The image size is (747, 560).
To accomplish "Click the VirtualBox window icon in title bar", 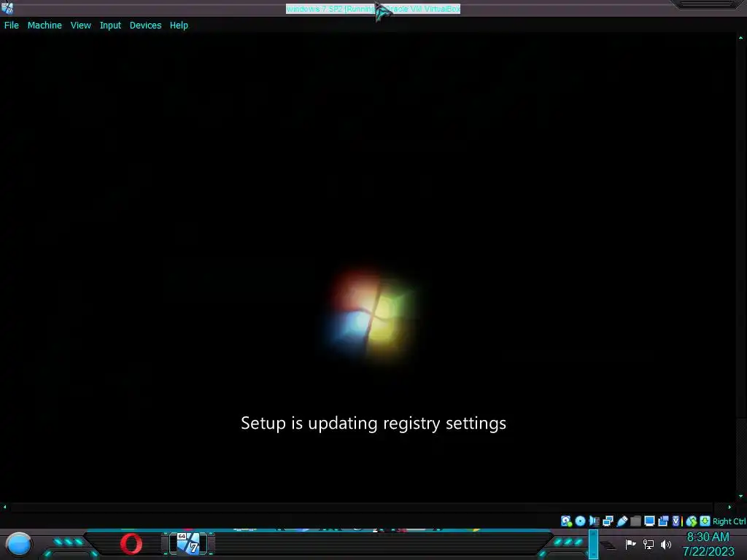I will [7, 8].
